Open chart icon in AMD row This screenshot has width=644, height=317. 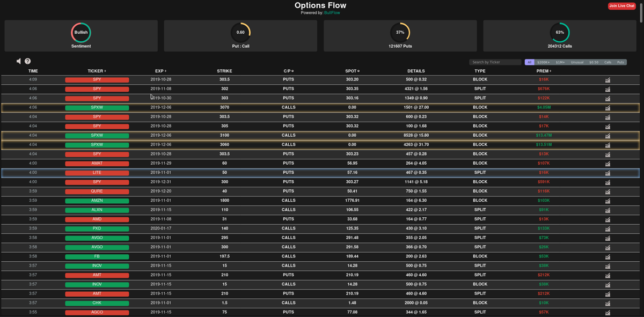click(608, 219)
